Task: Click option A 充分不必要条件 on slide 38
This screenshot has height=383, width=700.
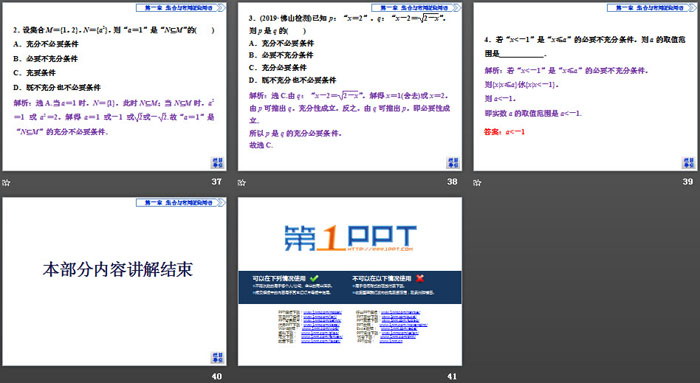Action: [x=282, y=43]
